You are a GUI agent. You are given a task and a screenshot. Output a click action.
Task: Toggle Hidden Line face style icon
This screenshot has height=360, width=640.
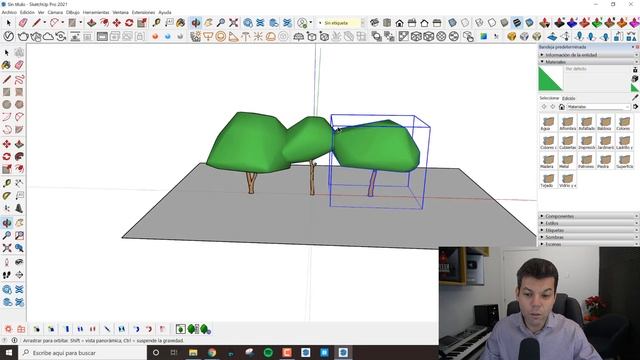(492, 23)
